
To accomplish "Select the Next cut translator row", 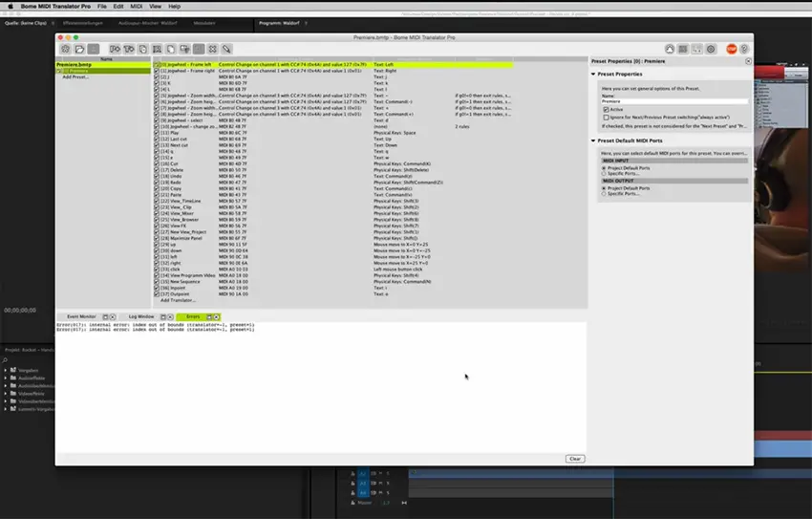I will (x=333, y=145).
